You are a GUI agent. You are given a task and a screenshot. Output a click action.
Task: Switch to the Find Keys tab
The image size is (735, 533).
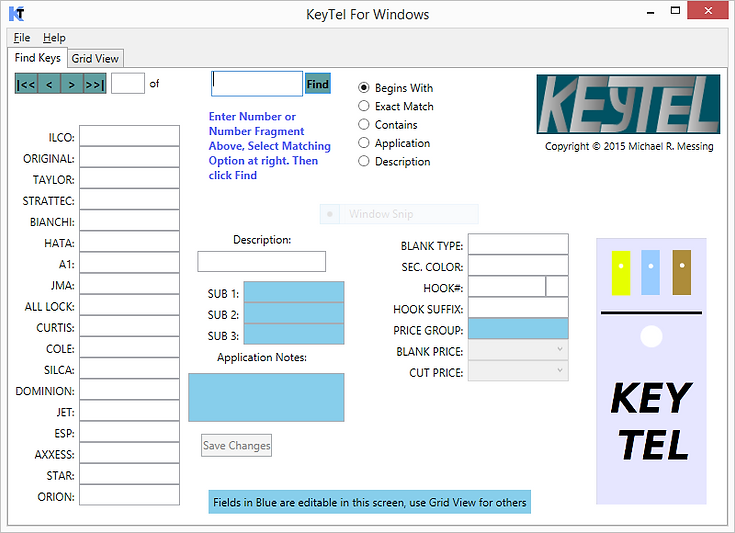tap(38, 58)
